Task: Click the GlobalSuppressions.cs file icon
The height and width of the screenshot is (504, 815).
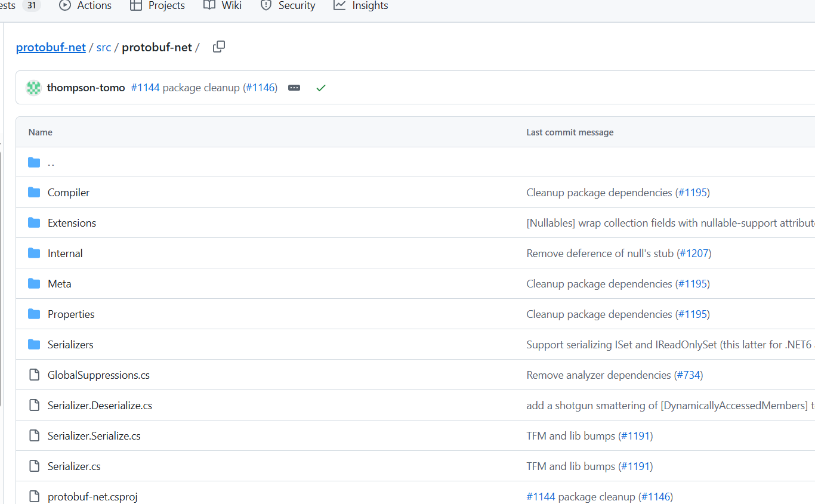Action: point(34,375)
